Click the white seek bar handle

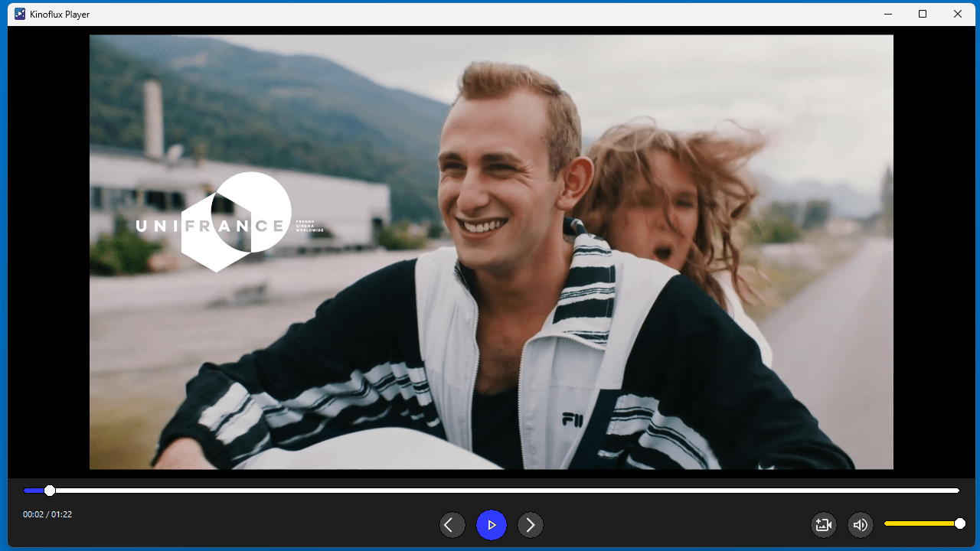pos(50,491)
